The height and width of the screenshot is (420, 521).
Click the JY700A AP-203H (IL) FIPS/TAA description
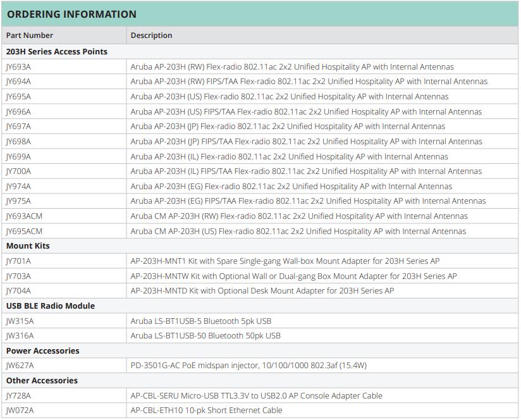pyautogui.click(x=306, y=171)
